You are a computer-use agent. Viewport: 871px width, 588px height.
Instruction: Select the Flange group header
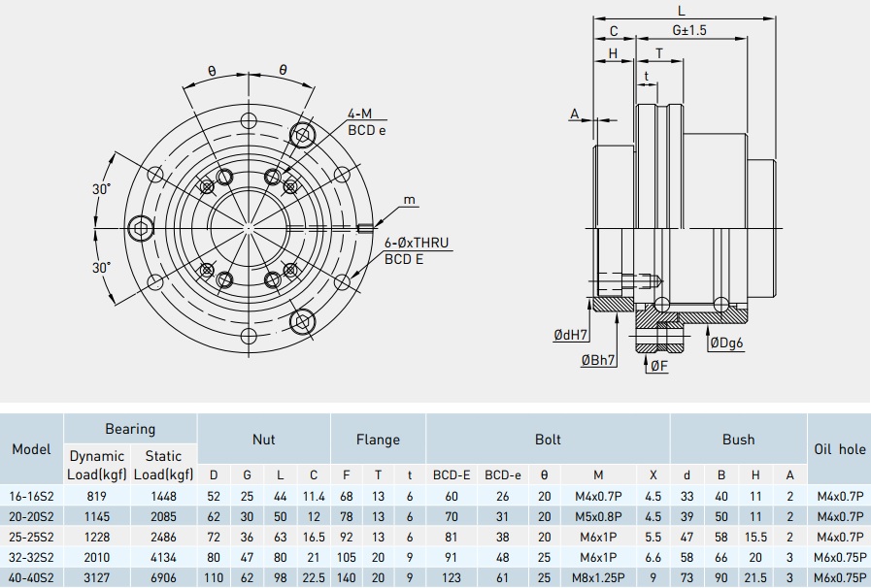(x=378, y=439)
